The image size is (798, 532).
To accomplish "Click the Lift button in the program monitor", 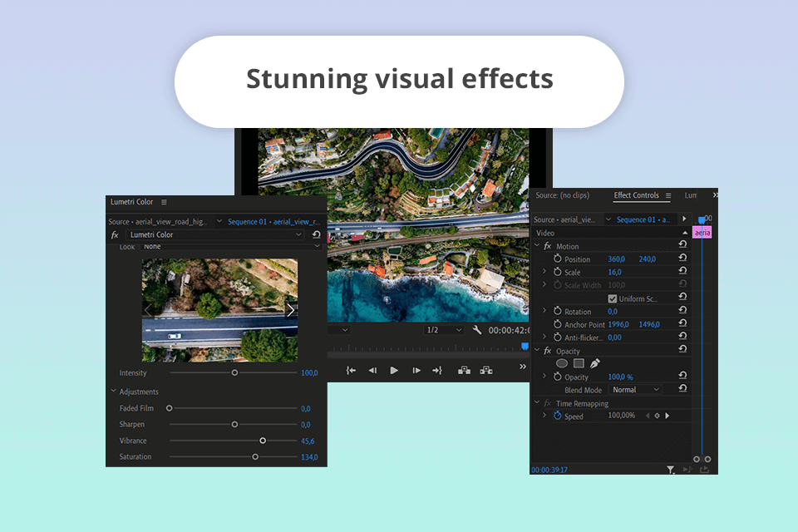I will click(463, 371).
